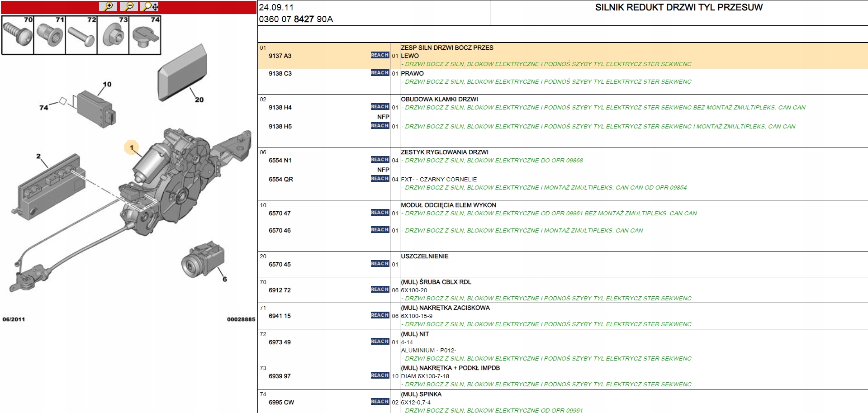Click the magnifier with move arrows icon
This screenshot has width=868, height=413.
(150, 6)
